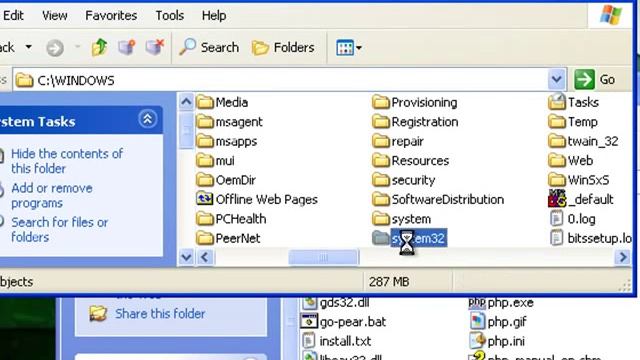Click the Forward arrow button
The height and width of the screenshot is (360, 640).
pos(55,48)
